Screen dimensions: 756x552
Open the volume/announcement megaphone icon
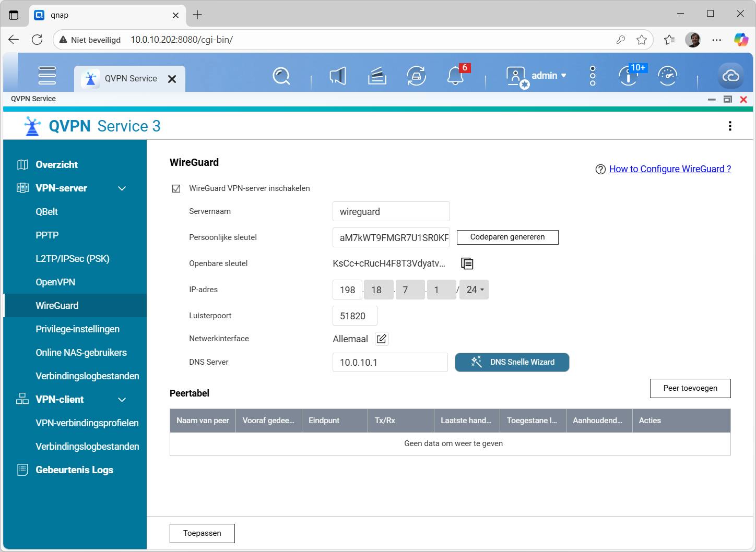click(x=338, y=76)
